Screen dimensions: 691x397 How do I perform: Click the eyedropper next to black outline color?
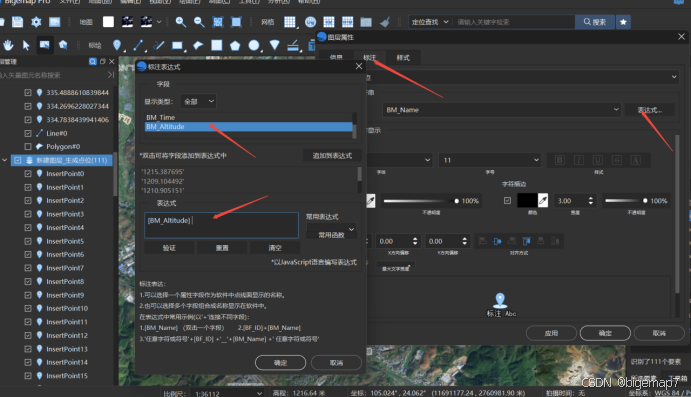point(543,200)
